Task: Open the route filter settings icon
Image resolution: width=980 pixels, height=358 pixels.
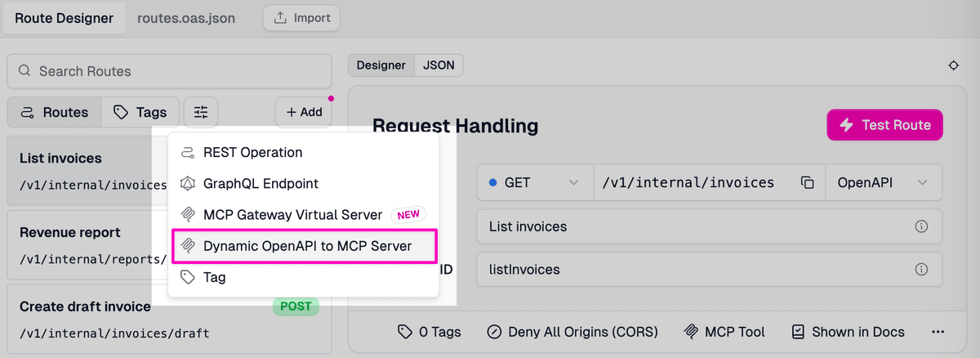Action: point(201,112)
